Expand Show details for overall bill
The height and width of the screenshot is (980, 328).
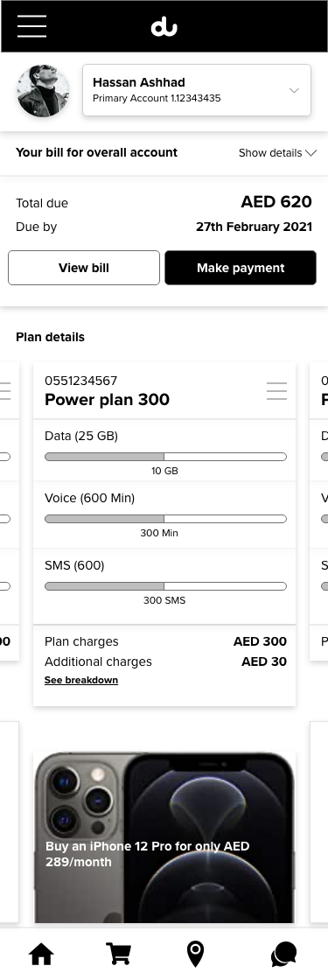(x=277, y=153)
